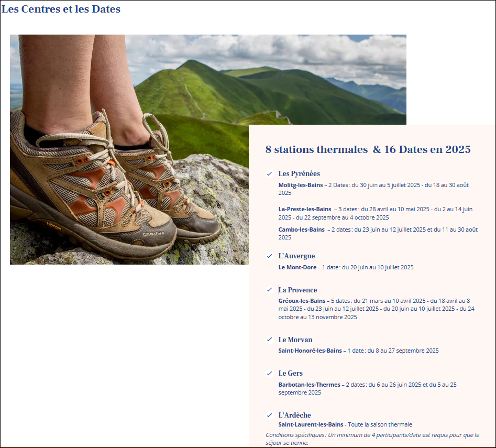Click the 'Le Gers' region heading
Image resolution: width=496 pixels, height=448 pixels.
(291, 373)
